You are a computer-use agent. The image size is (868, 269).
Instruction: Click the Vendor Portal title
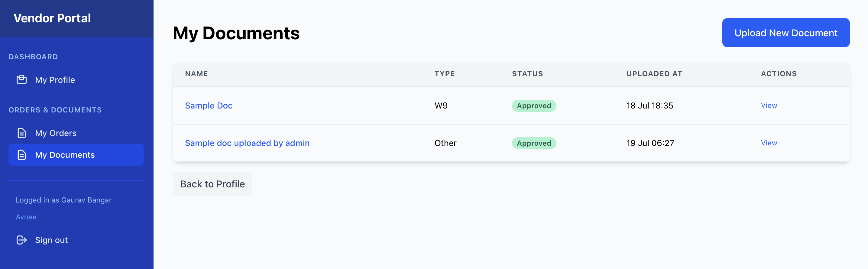click(x=52, y=18)
